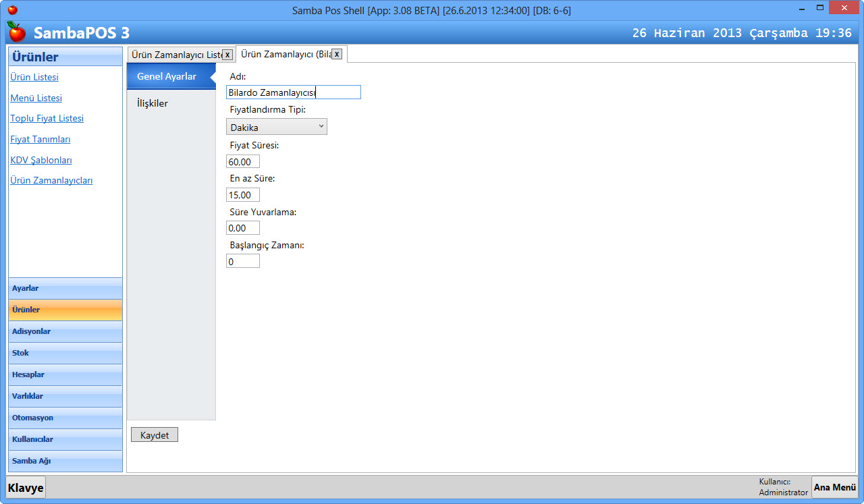The height and width of the screenshot is (504, 864).
Task: Click the SambaPOS apple logo icon
Action: click(16, 32)
